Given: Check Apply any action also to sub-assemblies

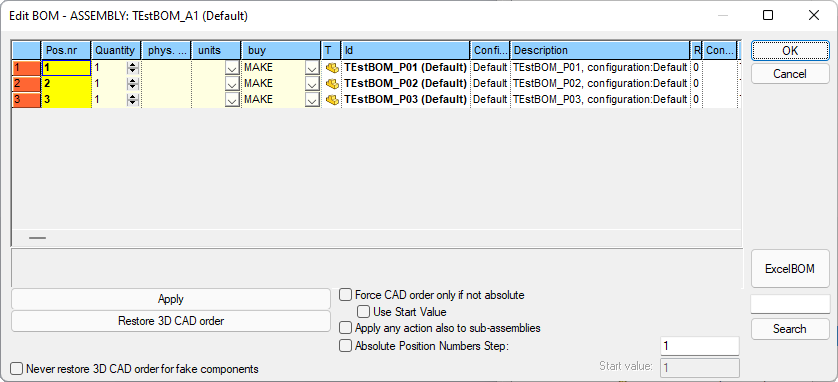Looking at the screenshot, I should [346, 328].
